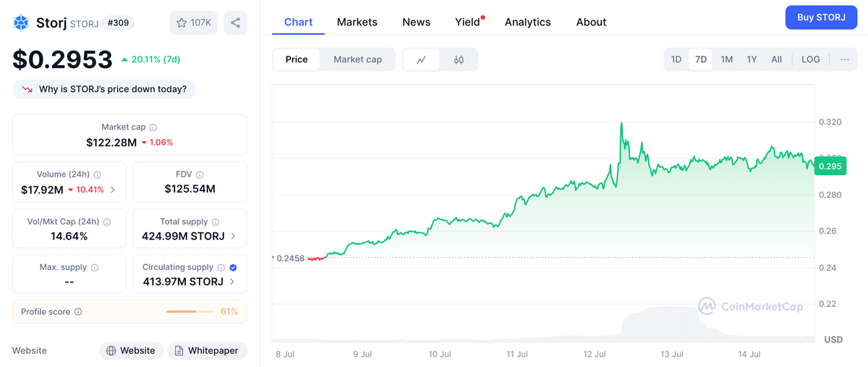
Task: Set chart range to All
Action: click(776, 59)
